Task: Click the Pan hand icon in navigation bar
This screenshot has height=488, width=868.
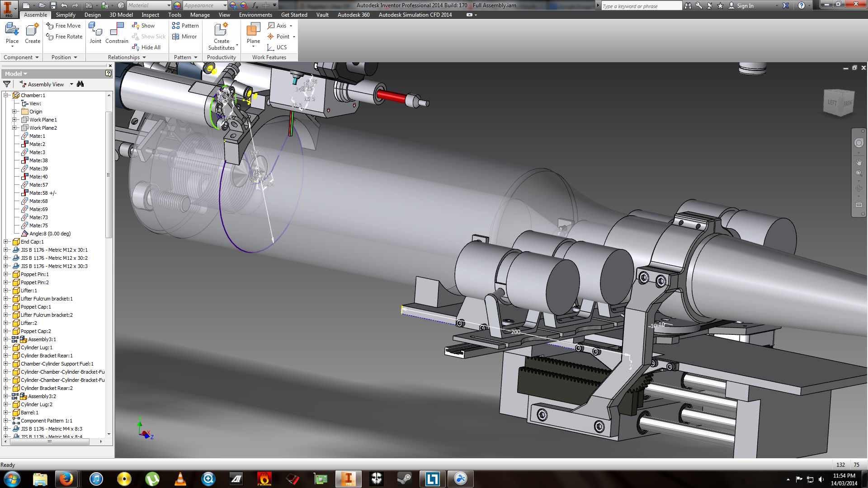Action: tap(859, 162)
